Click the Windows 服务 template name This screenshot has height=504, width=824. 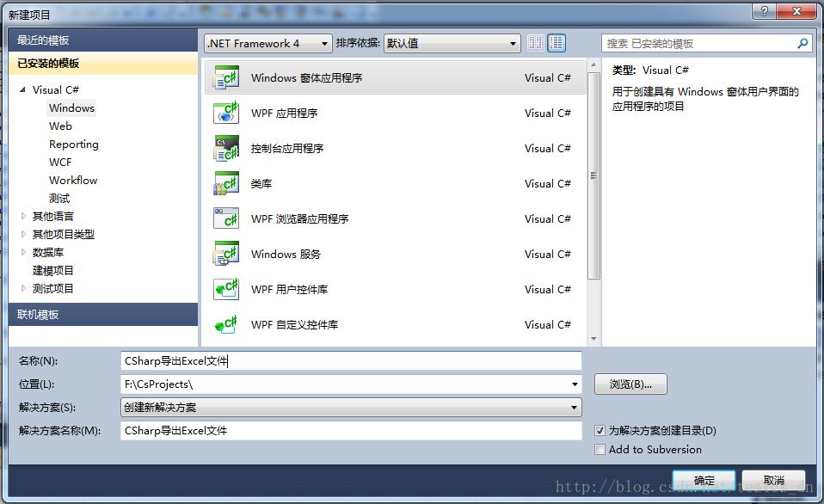286,254
